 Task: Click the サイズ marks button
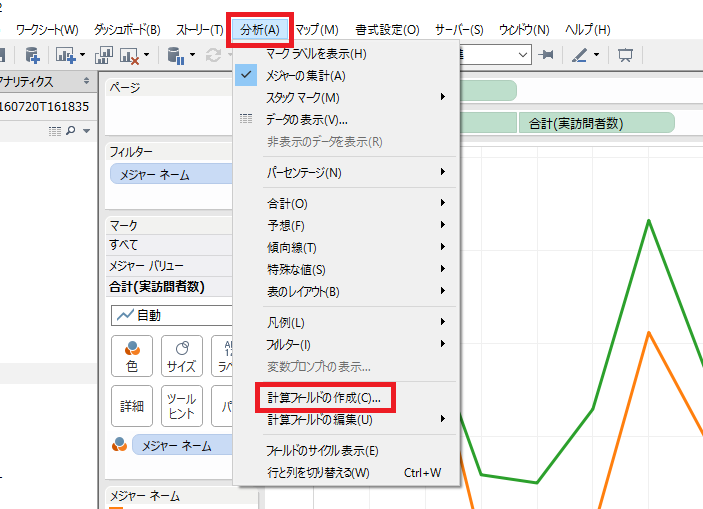182,356
